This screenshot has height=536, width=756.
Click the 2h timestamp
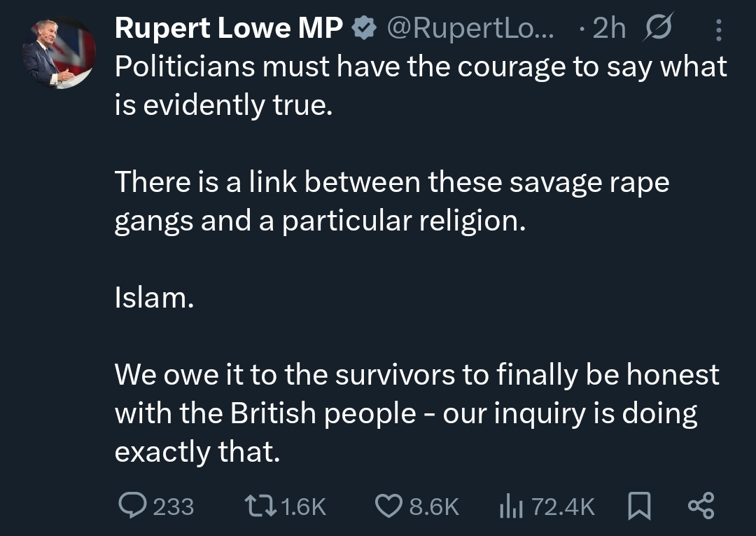609,28
